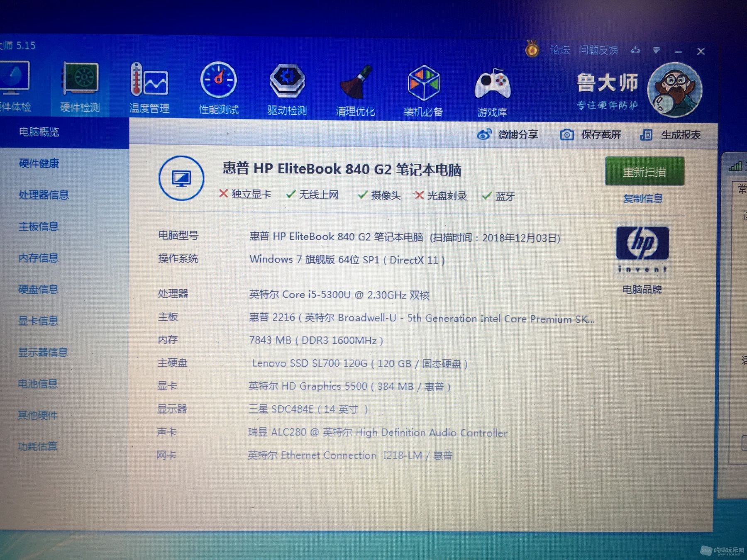Click the title bar dropdown menu arrow
The image size is (747, 560).
(x=656, y=51)
